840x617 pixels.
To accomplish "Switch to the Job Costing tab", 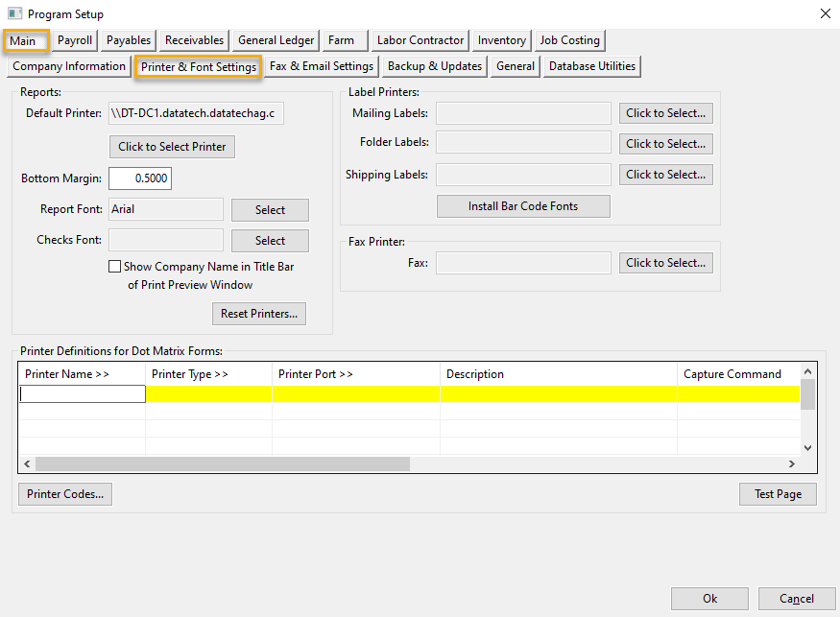I will tap(568, 40).
